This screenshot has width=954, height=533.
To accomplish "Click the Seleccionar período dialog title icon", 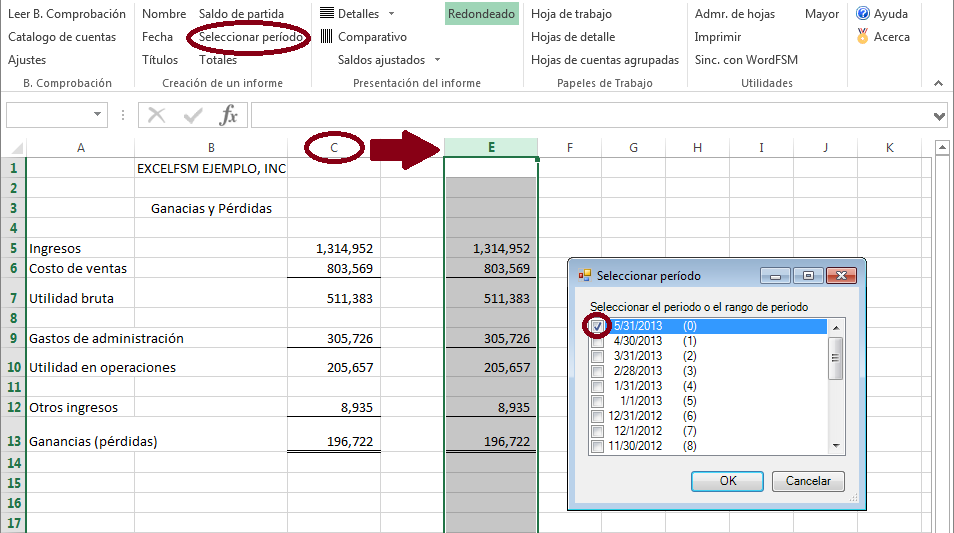I will coord(585,276).
